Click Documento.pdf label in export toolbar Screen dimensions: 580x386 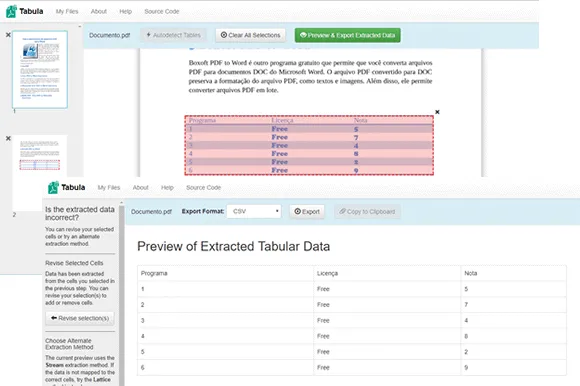pos(151,211)
